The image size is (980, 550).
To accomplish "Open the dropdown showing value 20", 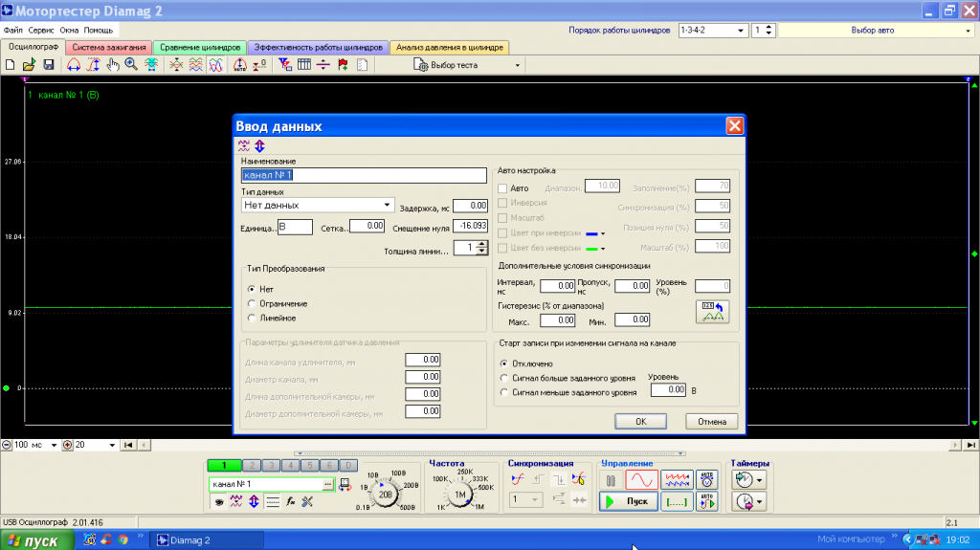I will (x=112, y=445).
